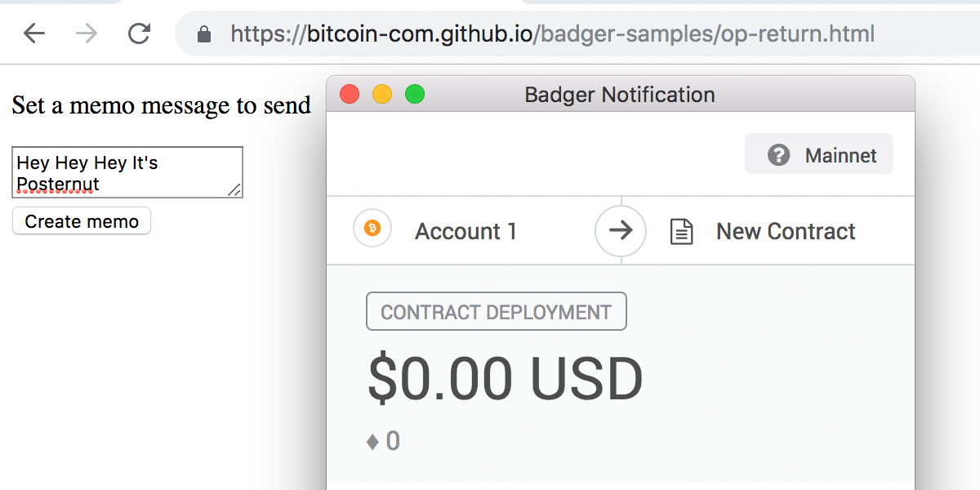Open the New Contract document icon
Screen dimensions: 980x490
point(683,230)
